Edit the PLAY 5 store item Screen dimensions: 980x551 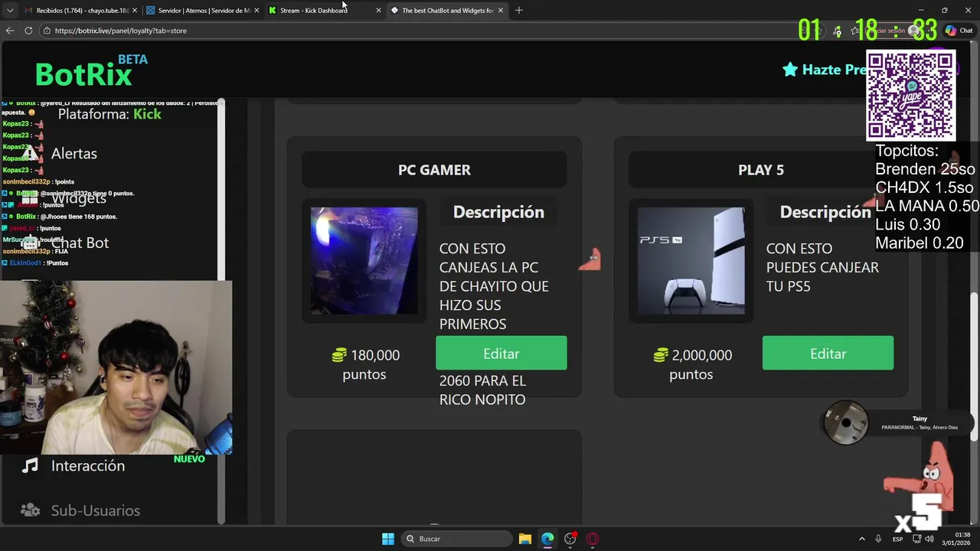828,354
